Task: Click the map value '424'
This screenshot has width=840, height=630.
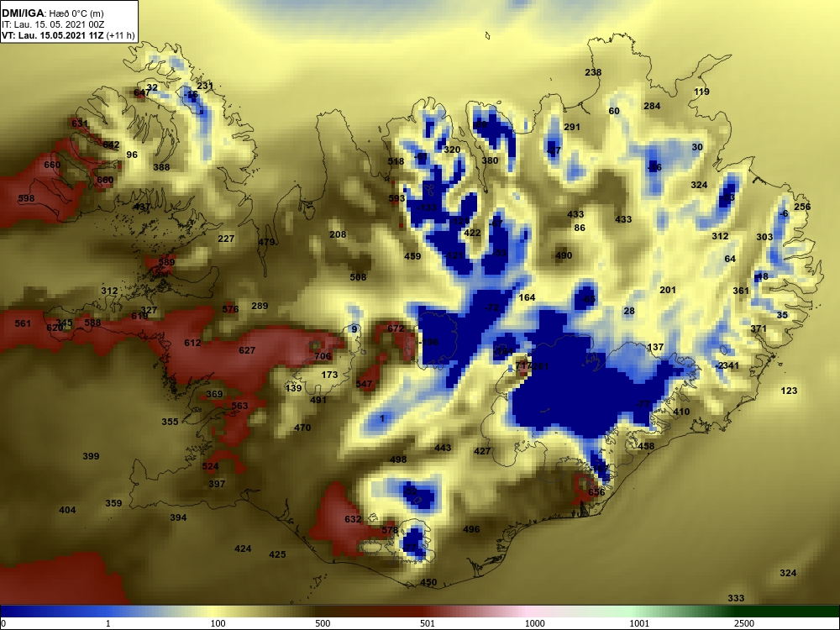Action: pyautogui.click(x=244, y=549)
